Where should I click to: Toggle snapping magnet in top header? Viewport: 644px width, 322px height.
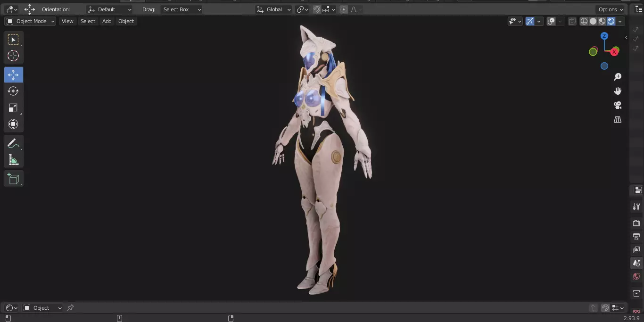coord(317,9)
